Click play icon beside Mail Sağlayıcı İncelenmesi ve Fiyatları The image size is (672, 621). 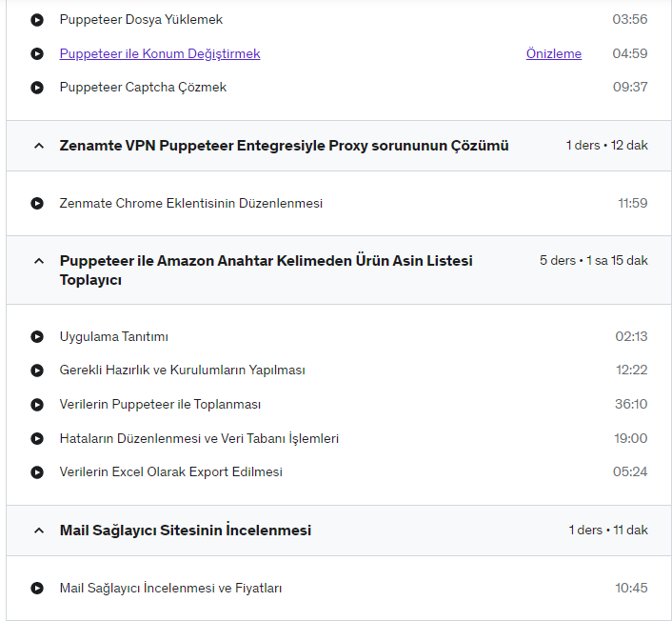click(37, 588)
